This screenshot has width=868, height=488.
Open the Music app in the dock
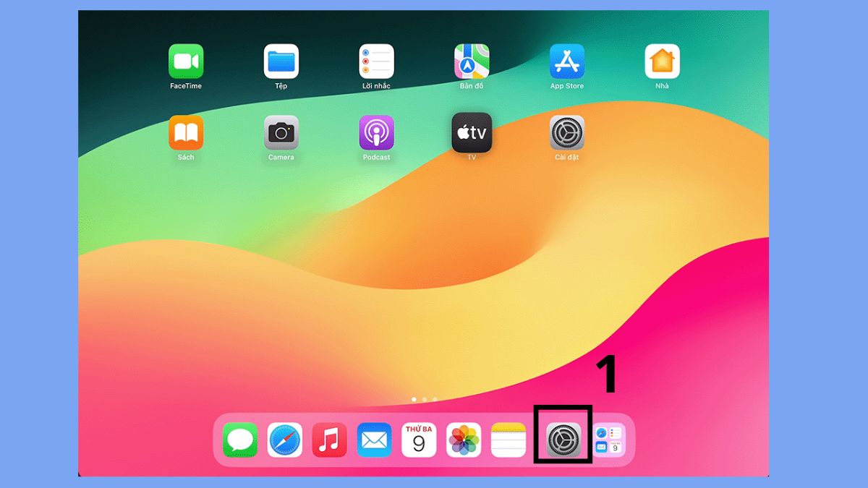pyautogui.click(x=330, y=438)
